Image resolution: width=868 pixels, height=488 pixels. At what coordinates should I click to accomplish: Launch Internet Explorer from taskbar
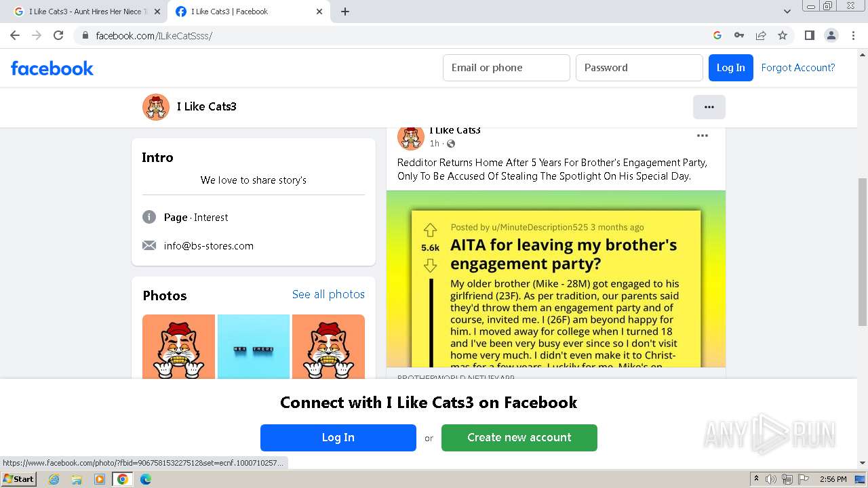pyautogui.click(x=54, y=479)
